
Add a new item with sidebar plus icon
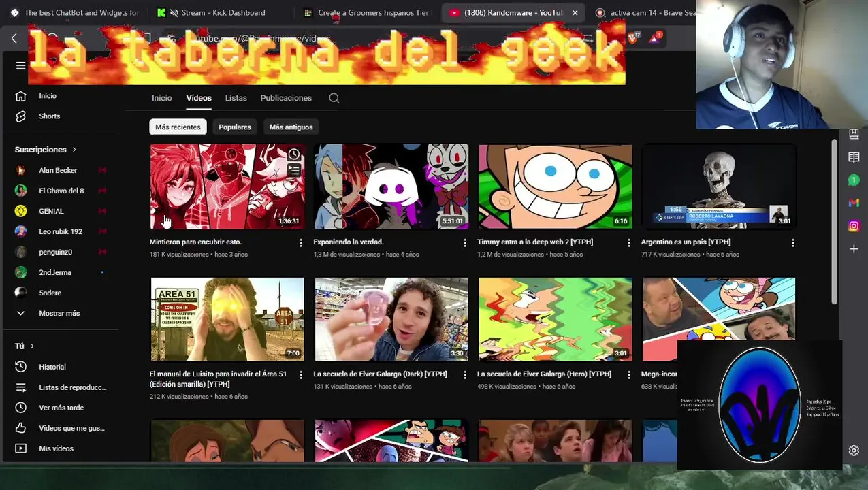point(854,249)
